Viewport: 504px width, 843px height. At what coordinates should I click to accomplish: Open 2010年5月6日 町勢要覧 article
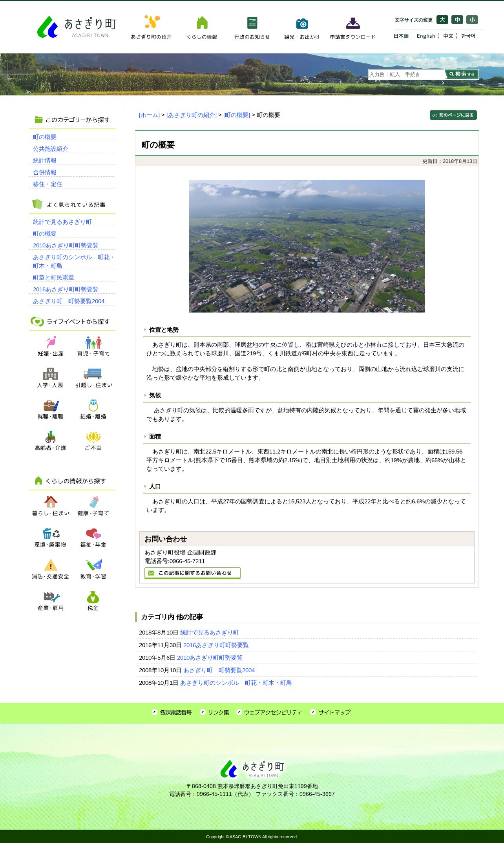point(210,658)
